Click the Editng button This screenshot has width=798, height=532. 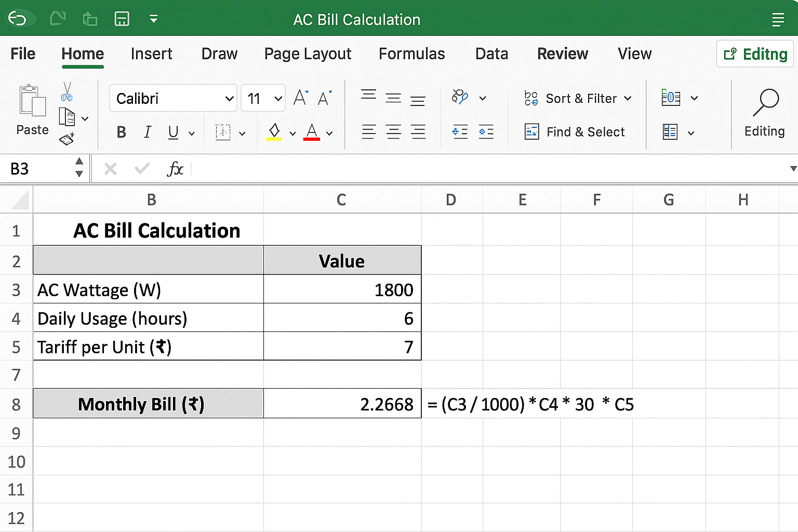click(x=754, y=54)
